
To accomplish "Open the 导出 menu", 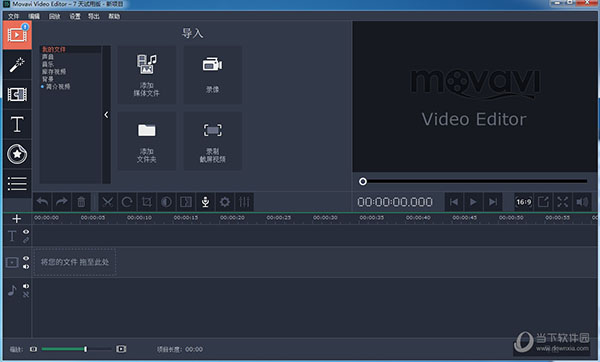I will pyautogui.click(x=94, y=16).
